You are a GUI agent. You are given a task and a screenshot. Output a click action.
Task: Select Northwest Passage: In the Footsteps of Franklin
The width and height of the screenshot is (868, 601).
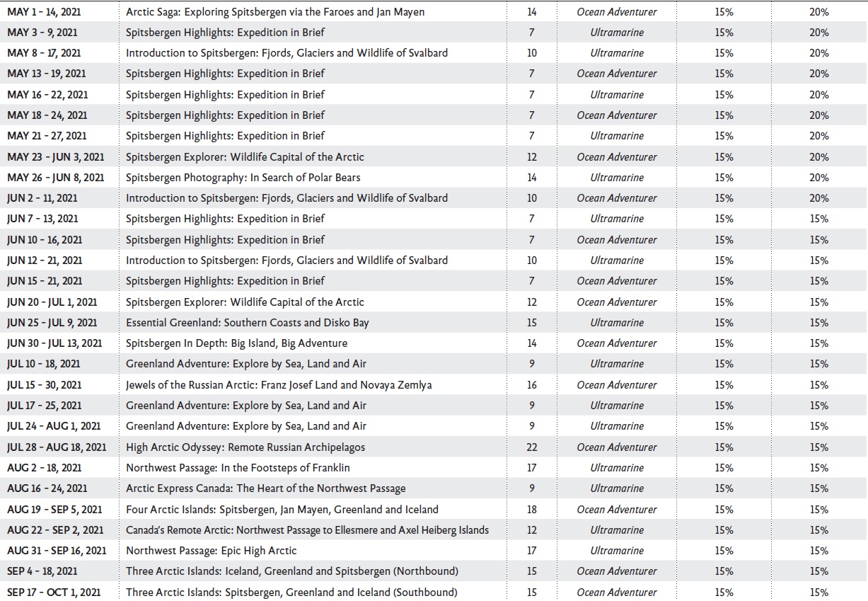tap(238, 468)
